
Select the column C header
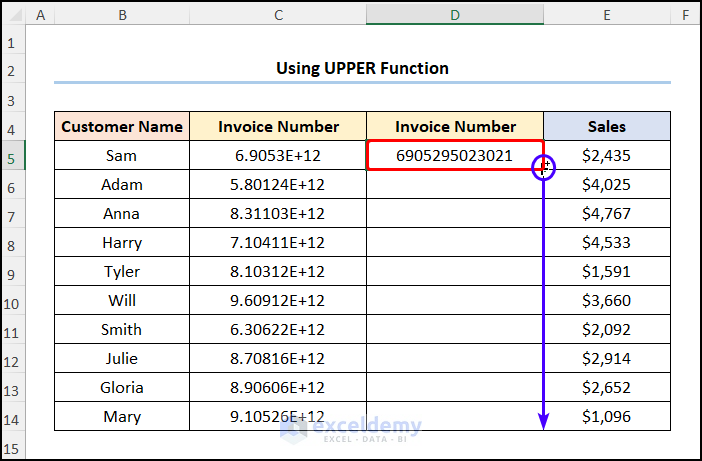pyautogui.click(x=278, y=15)
